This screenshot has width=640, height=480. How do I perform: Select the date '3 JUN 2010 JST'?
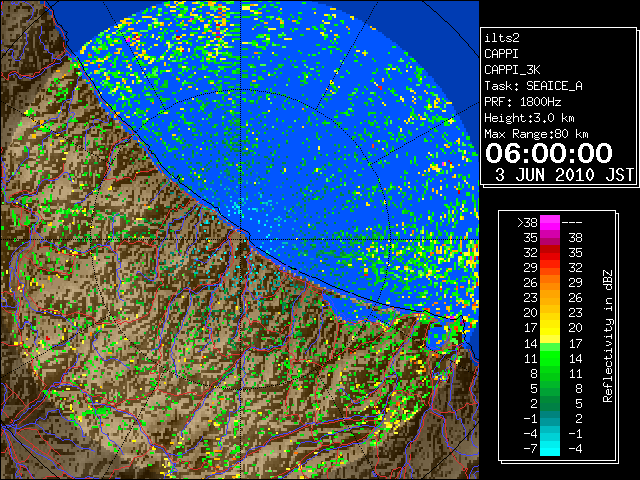click(x=564, y=175)
